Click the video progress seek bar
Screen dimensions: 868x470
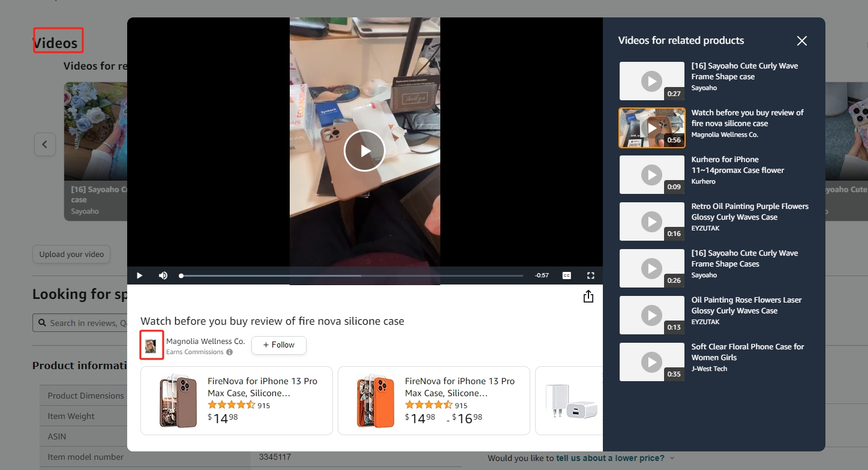pos(352,276)
